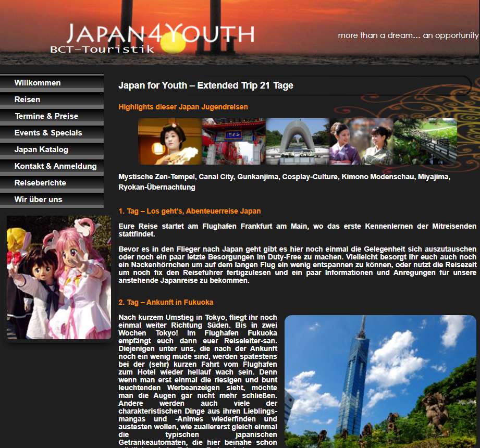Screen dimensions: 480x448
Task: Open the geisha highlight photo
Action: (x=170, y=141)
